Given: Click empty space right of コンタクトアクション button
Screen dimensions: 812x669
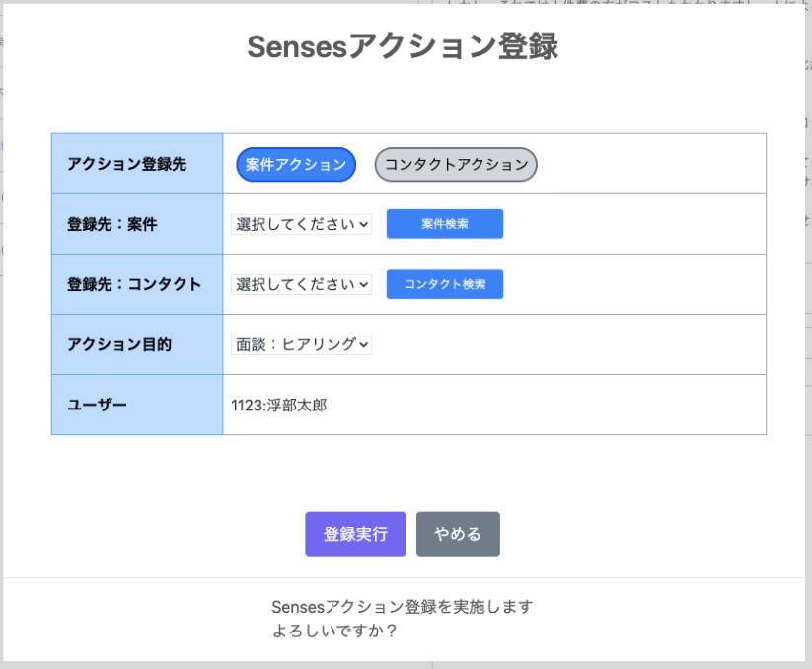Looking at the screenshot, I should click(651, 165).
